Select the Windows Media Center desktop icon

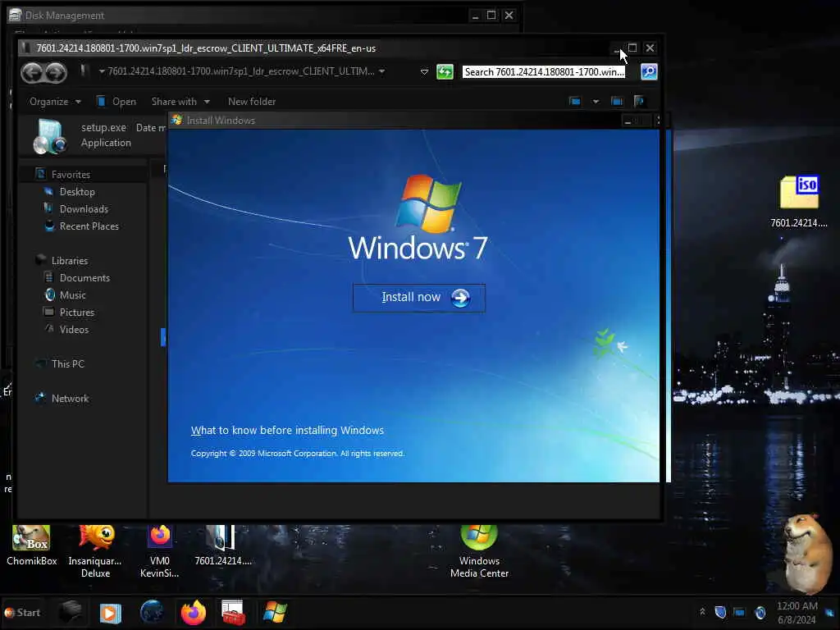pos(479,552)
